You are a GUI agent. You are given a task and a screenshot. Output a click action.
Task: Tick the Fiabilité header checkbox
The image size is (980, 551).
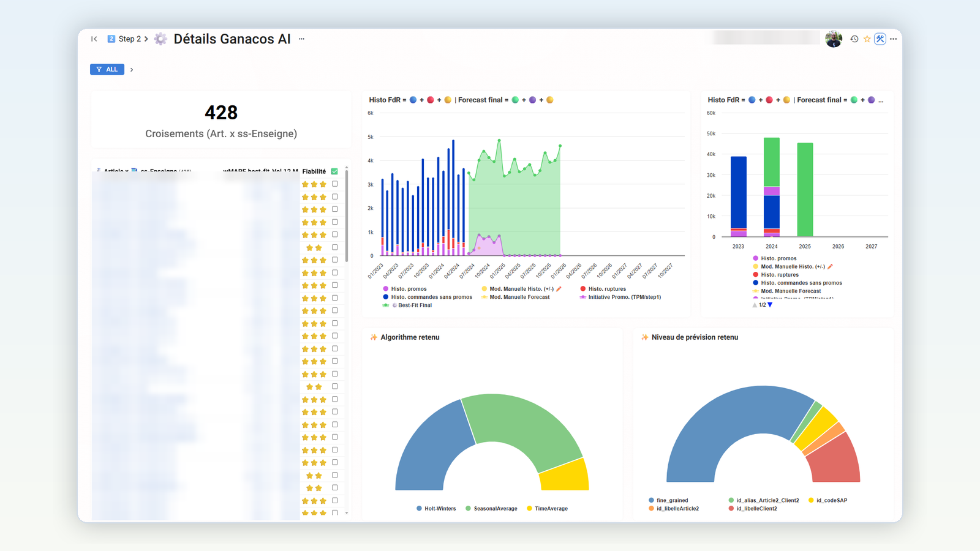[334, 171]
